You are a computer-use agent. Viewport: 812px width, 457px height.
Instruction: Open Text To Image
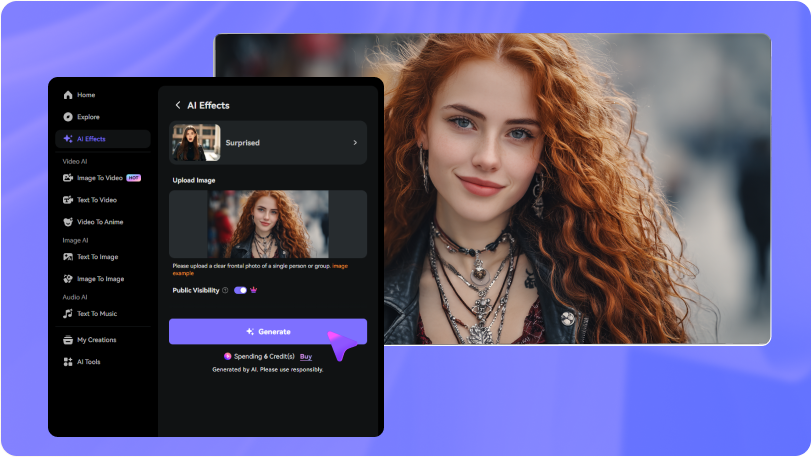[103, 256]
